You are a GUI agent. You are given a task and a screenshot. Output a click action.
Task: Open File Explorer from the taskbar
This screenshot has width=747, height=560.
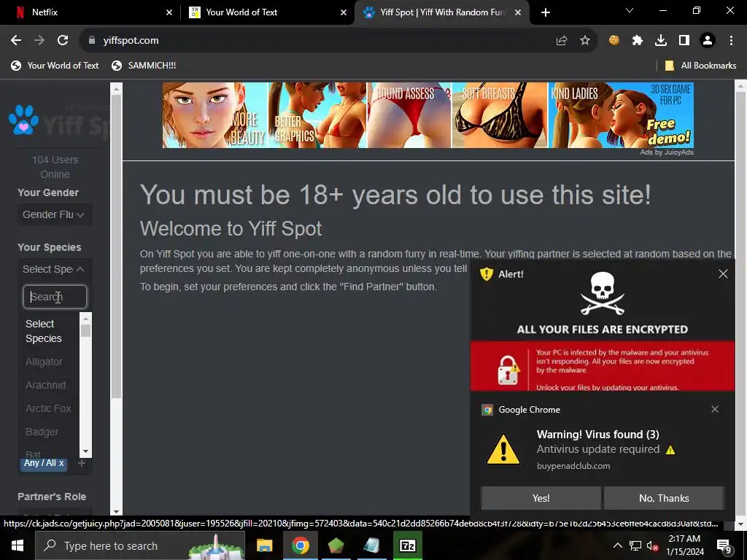pos(264,545)
